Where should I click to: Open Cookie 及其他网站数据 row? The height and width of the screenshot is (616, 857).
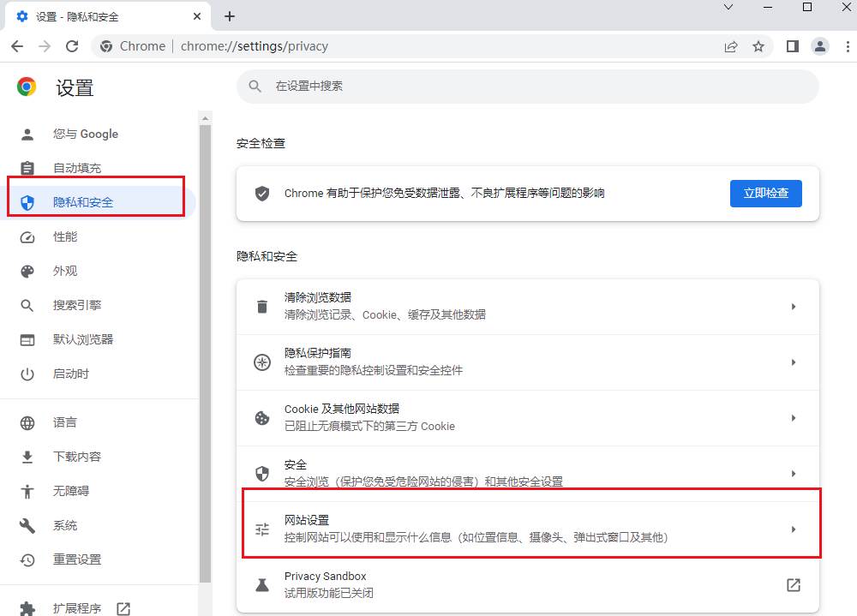[528, 418]
